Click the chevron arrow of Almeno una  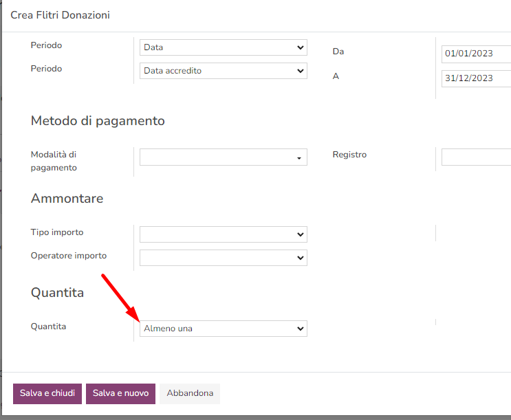pos(301,329)
